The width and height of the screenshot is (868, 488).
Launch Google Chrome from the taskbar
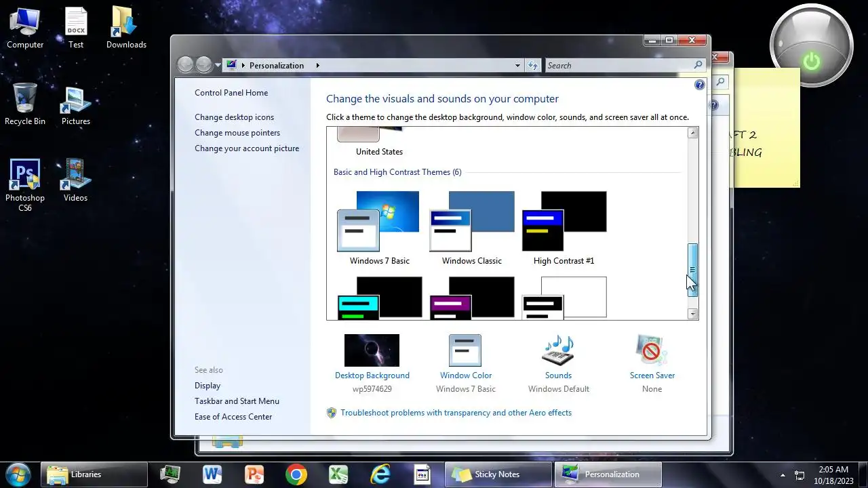tap(296, 474)
